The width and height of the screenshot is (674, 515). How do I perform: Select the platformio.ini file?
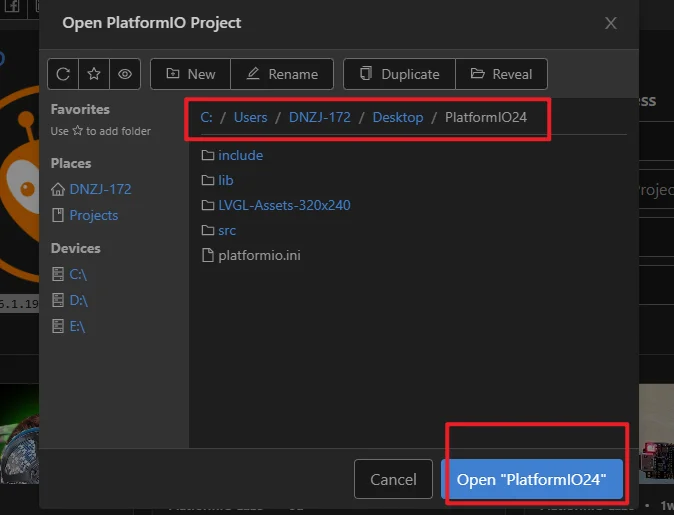coord(259,255)
